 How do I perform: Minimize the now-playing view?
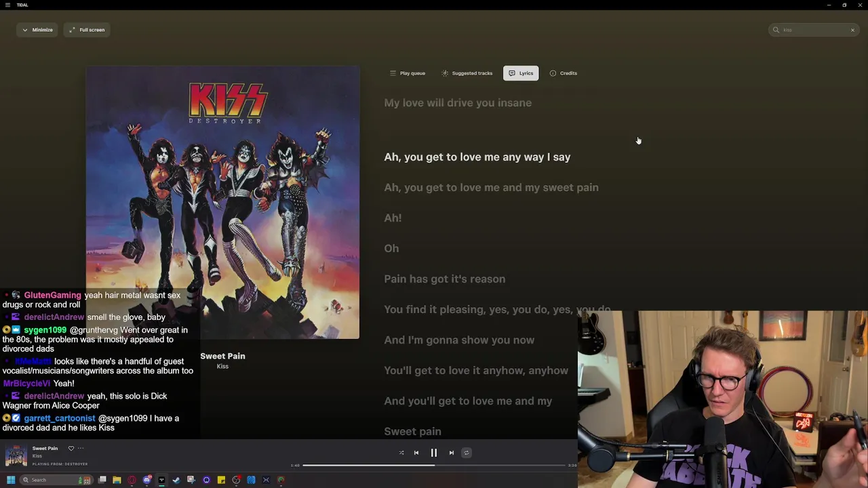(x=37, y=30)
